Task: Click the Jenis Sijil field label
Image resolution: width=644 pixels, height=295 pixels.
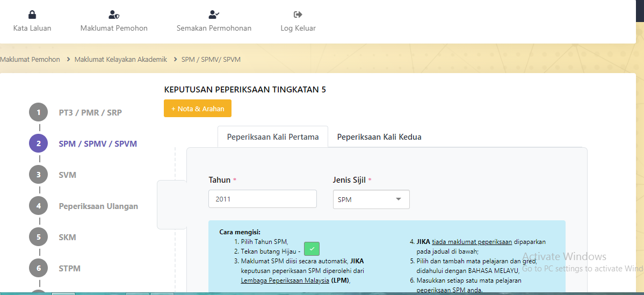Action: click(x=349, y=179)
